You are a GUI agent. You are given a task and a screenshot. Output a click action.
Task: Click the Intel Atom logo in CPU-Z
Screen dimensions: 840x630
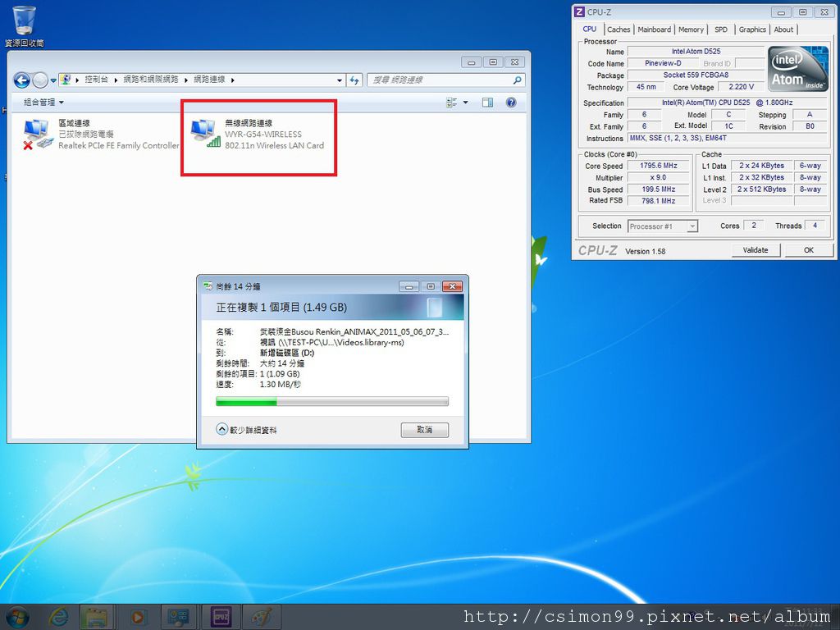(x=797, y=69)
